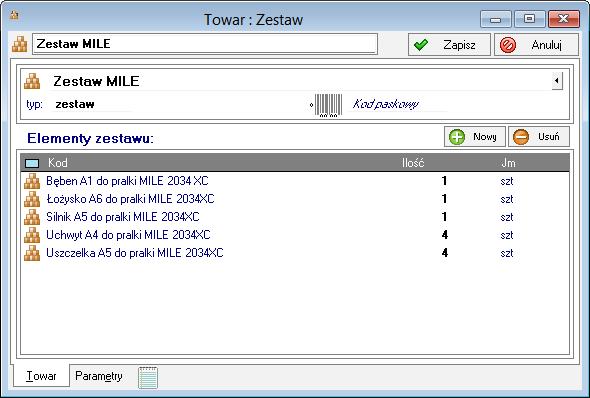The image size is (590, 398).
Task: Click product icon of Bęben A1 row
Action: (32, 181)
